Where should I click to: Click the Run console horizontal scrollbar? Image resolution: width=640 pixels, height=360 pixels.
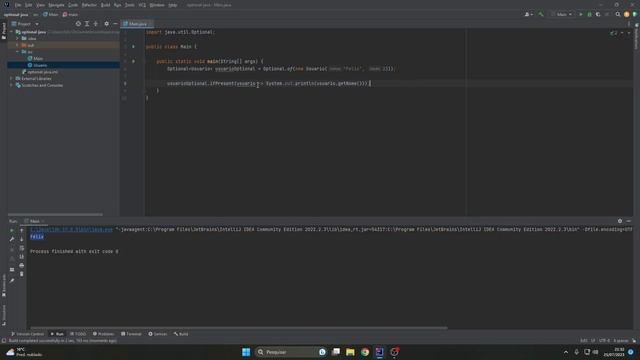pyautogui.click(x=239, y=327)
